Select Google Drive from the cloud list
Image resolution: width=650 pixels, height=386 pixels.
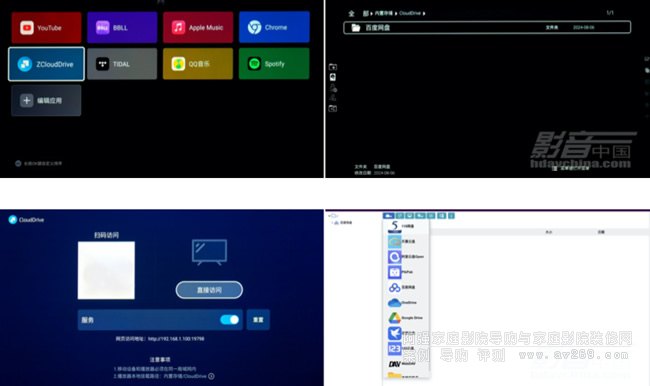pyautogui.click(x=405, y=318)
